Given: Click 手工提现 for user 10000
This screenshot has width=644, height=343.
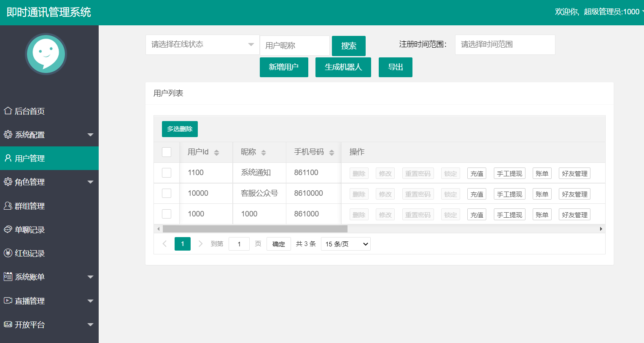Looking at the screenshot, I should click(509, 194).
